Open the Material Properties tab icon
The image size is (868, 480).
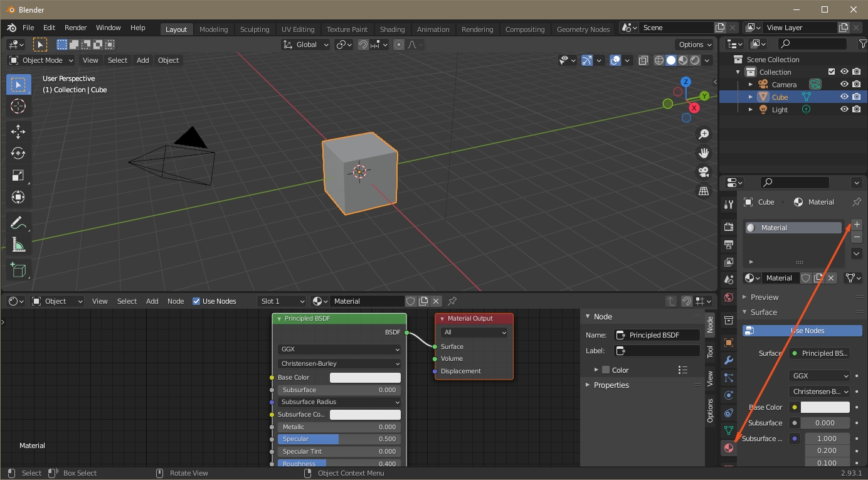[x=728, y=448]
